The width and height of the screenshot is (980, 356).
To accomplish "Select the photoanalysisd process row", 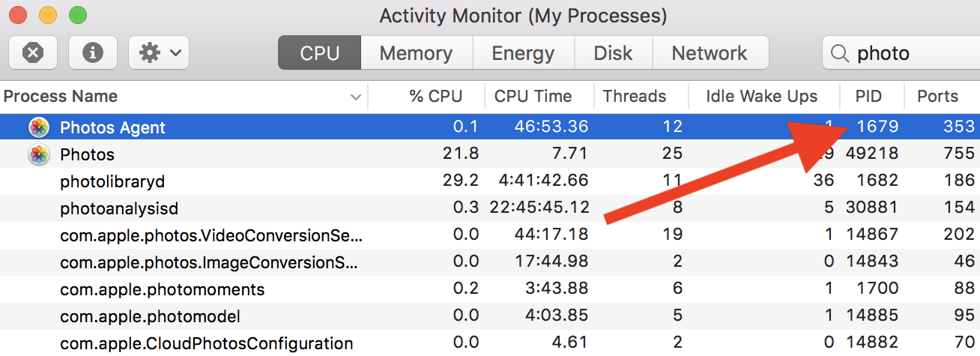I will [x=119, y=209].
